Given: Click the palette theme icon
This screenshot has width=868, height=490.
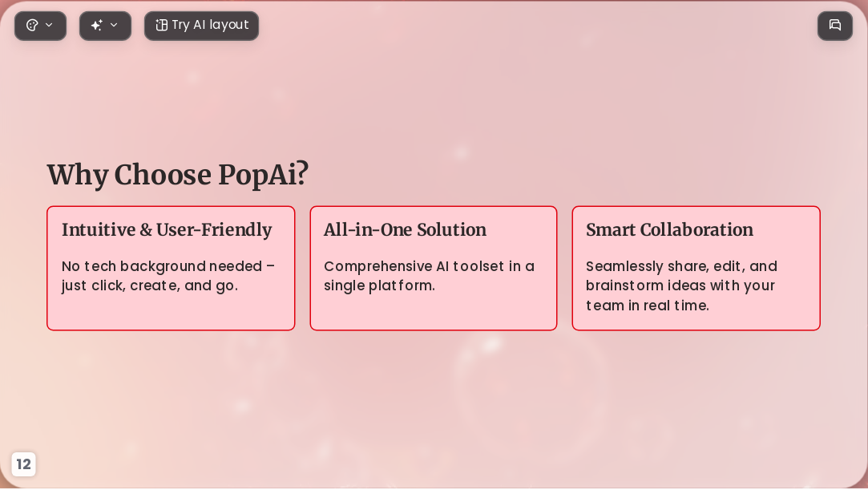Looking at the screenshot, I should tap(32, 26).
